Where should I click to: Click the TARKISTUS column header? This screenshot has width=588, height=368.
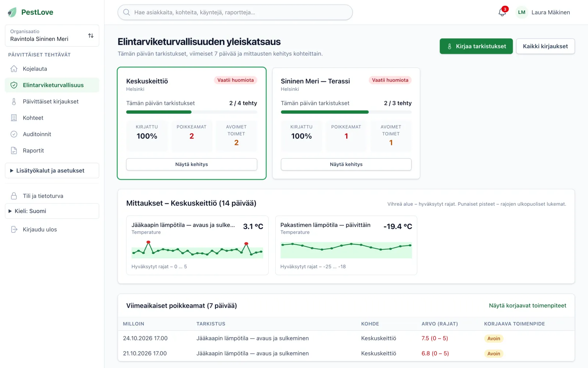[x=211, y=324]
